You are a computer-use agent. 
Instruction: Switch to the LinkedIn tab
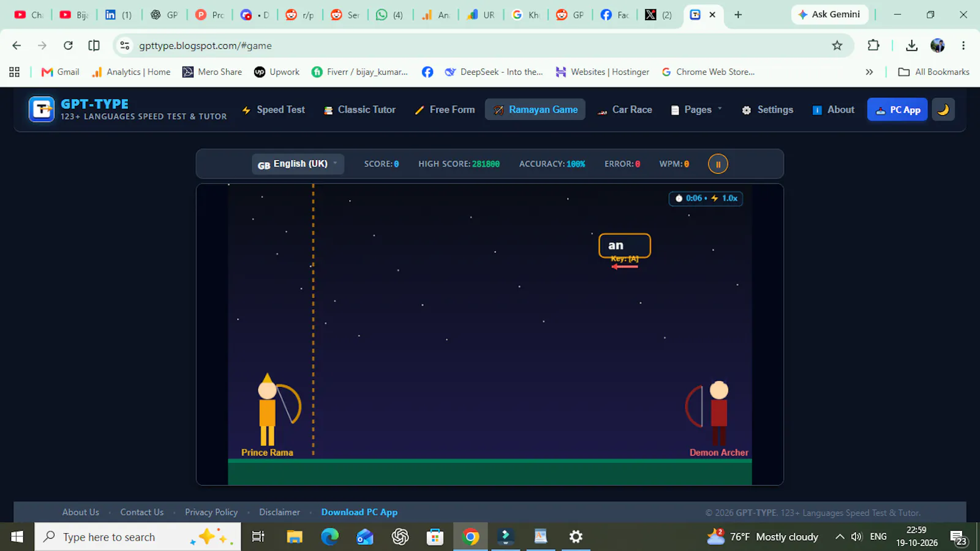[x=119, y=15]
